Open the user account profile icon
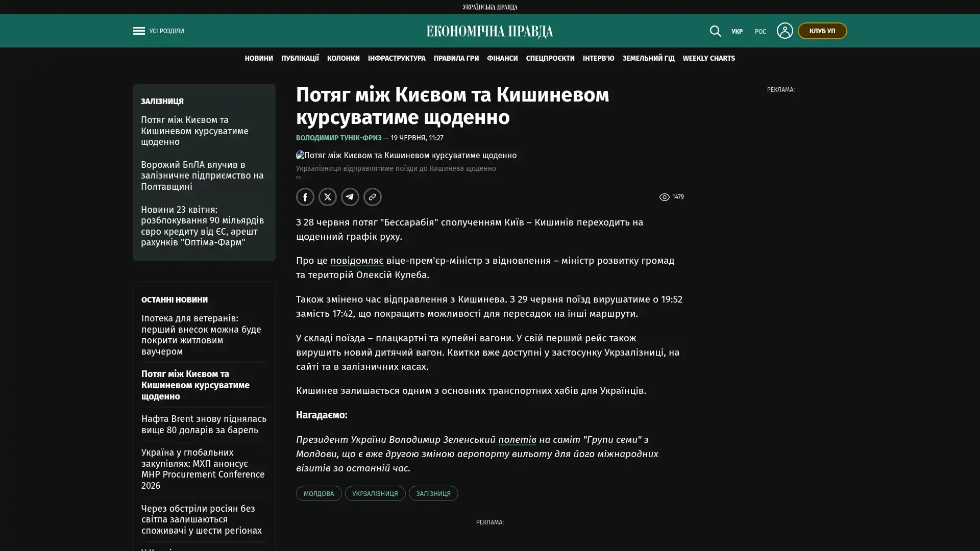The height and width of the screenshot is (551, 980). coord(785,31)
